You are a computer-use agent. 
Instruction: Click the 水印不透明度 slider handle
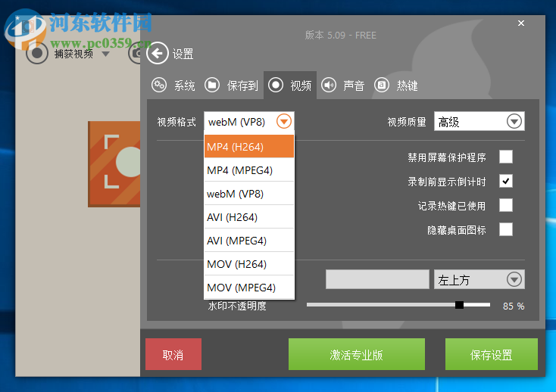click(x=459, y=305)
